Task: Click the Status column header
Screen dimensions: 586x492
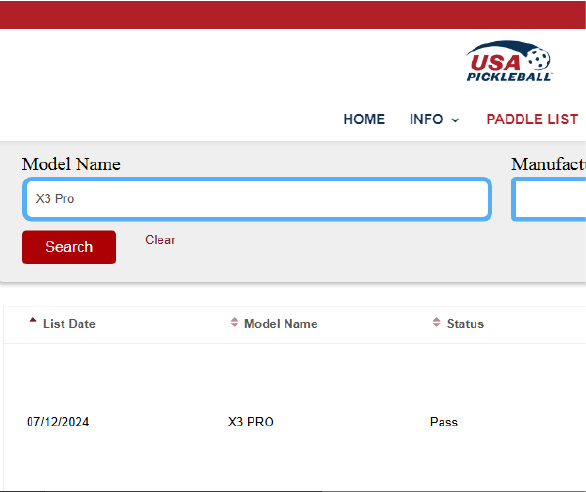Action: click(465, 324)
